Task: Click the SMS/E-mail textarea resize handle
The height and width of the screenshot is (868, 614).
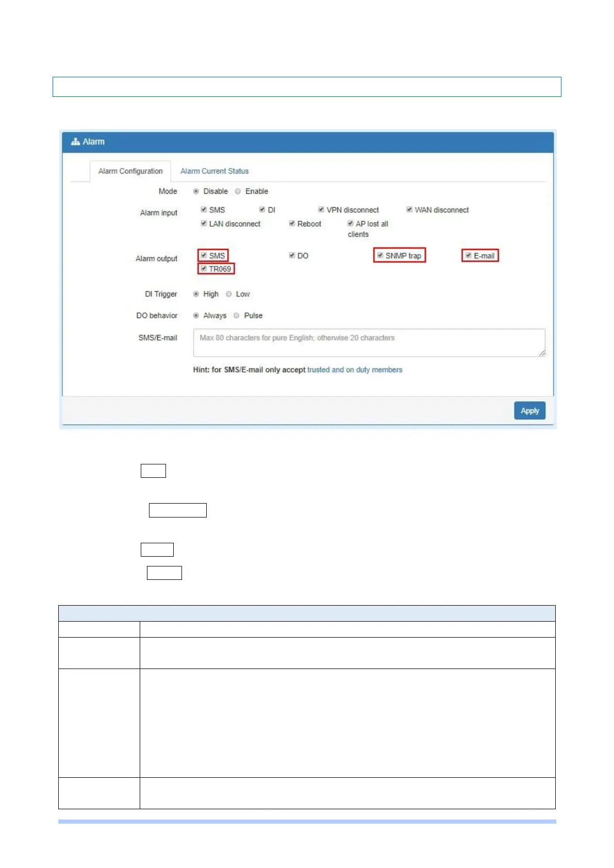Action: 542,353
